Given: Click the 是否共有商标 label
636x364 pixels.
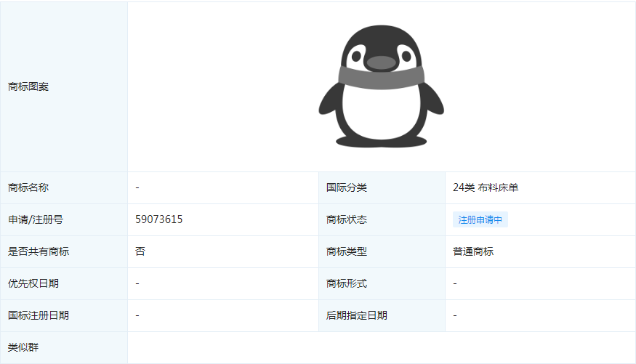Looking at the screenshot, I should click(39, 251).
